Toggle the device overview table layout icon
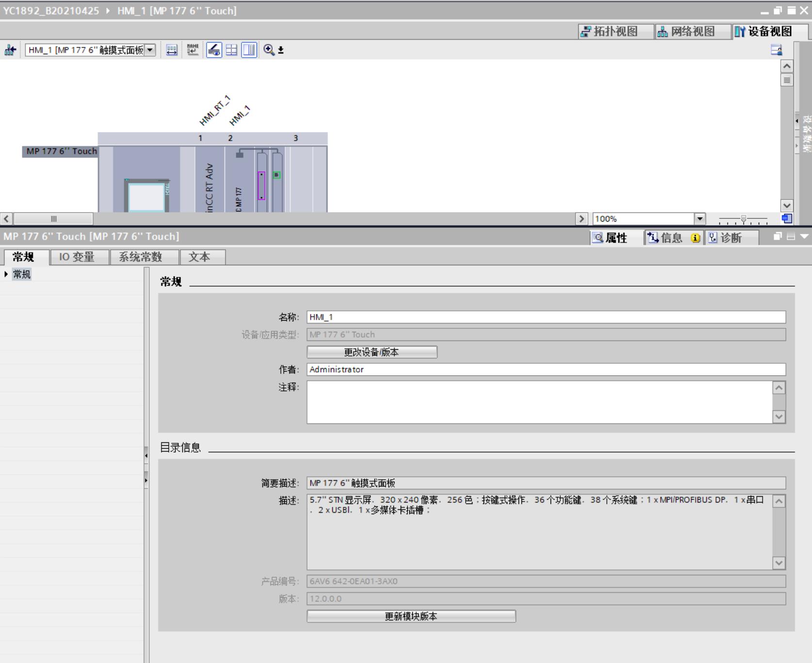Image resolution: width=812 pixels, height=663 pixels. 249,49
